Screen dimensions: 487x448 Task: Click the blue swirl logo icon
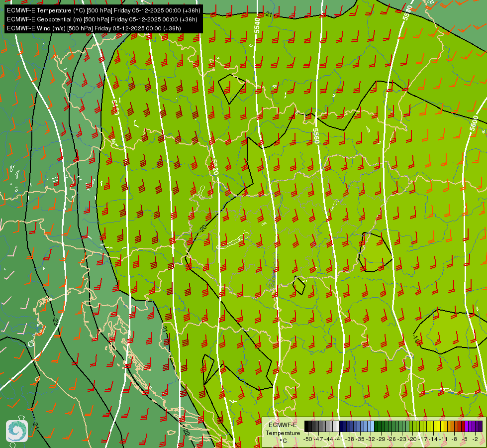[x=17, y=431]
